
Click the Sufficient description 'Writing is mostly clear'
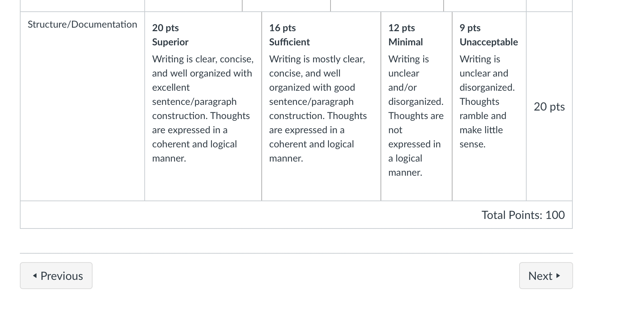(318, 109)
